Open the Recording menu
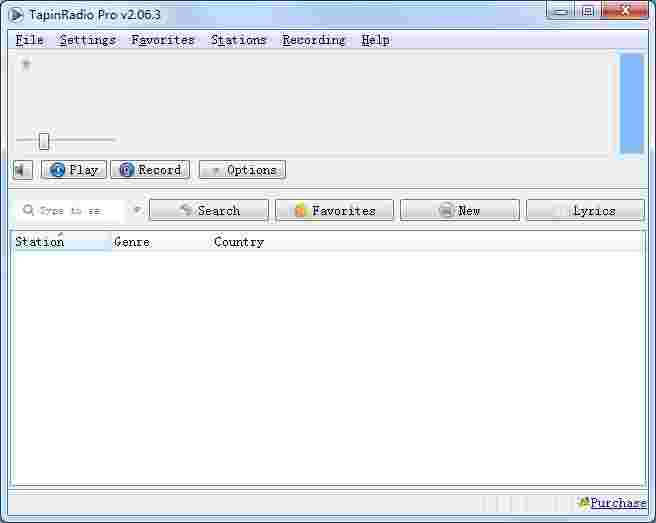 click(313, 40)
